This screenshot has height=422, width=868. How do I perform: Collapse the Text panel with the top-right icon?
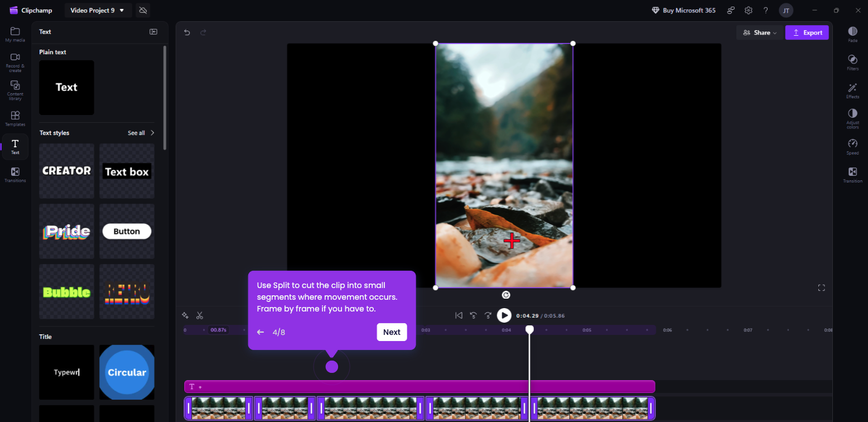153,32
